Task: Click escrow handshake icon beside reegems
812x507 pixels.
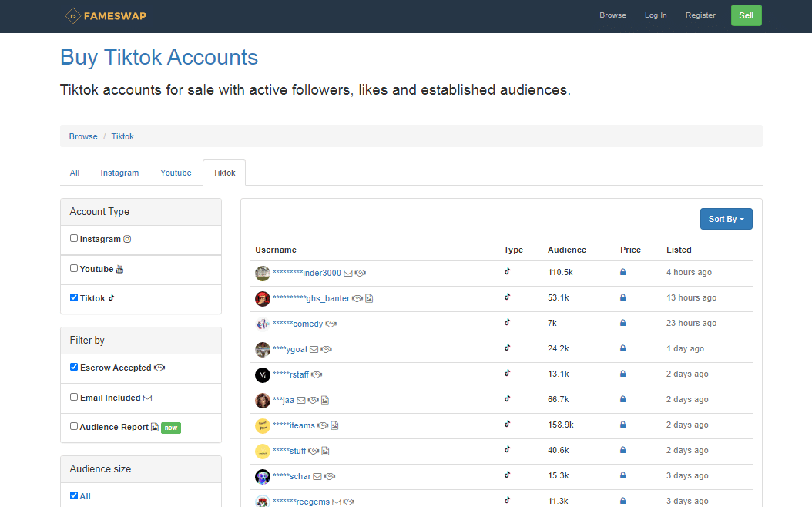Action: point(349,502)
